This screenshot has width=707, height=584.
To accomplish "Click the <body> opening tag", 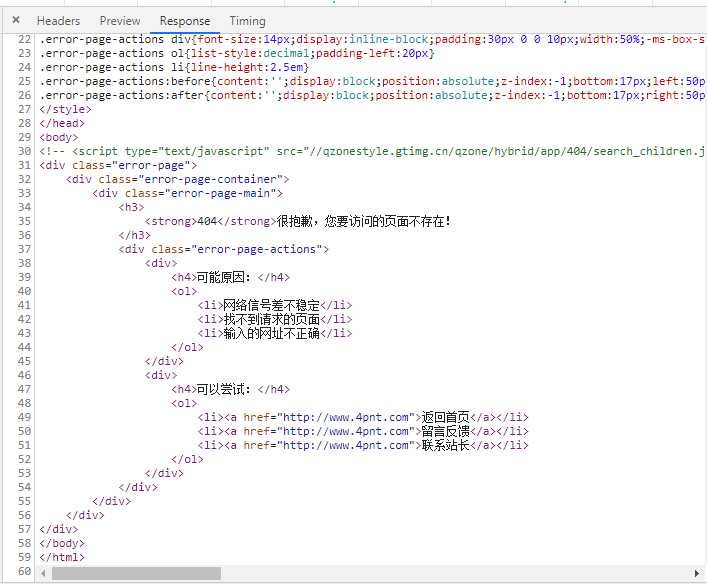I will tap(59, 137).
